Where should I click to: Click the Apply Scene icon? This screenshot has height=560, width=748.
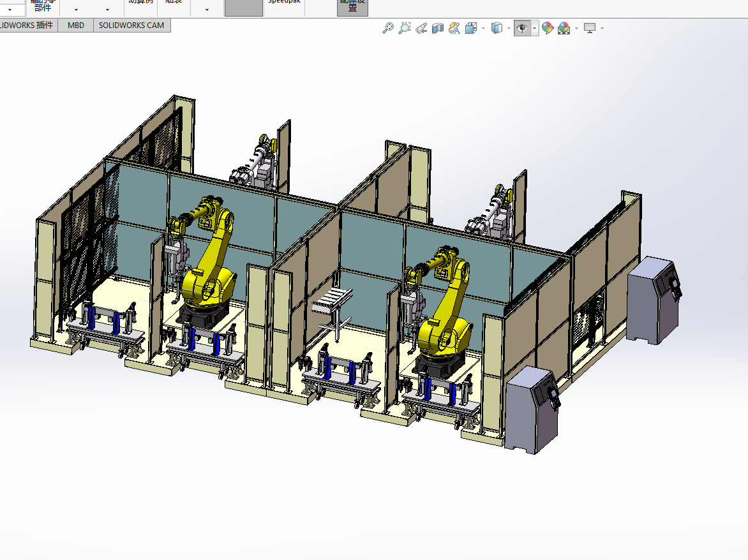point(564,28)
